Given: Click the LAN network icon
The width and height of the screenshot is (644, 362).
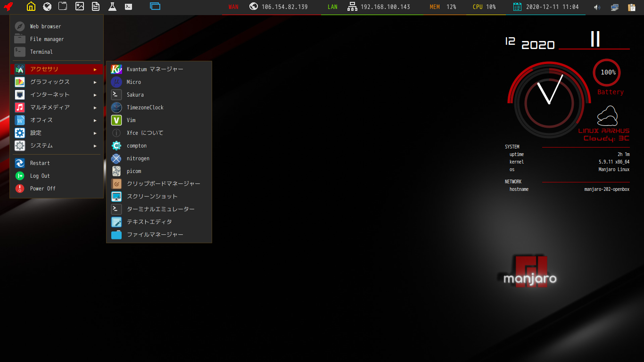Looking at the screenshot, I should click(352, 7).
